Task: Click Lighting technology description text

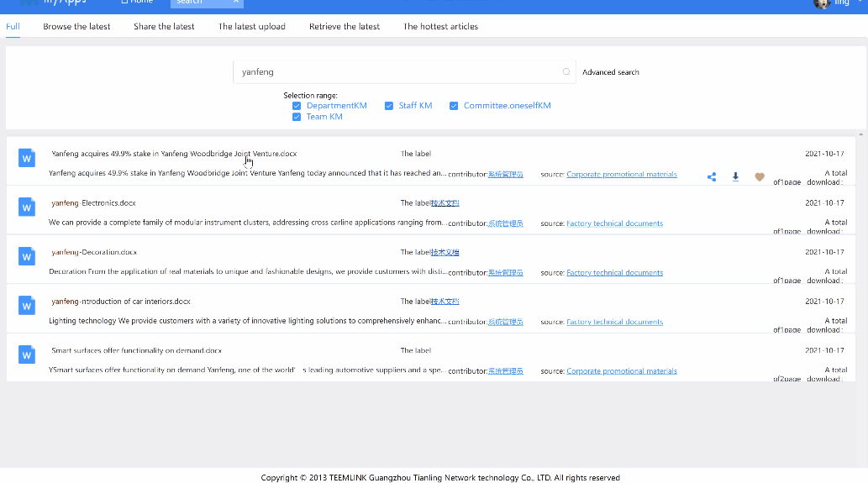Action: (247, 321)
